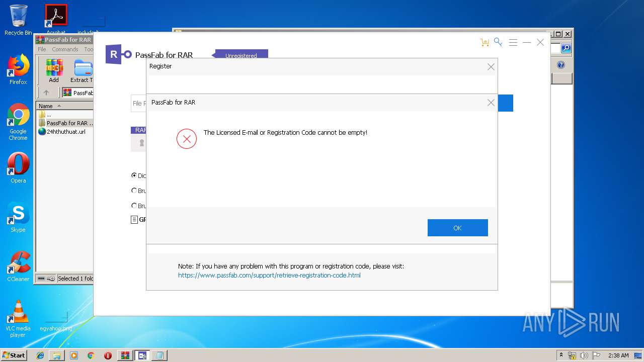Sort by the Name column header in WinRAR
Viewport: 644px width, 362px height.
click(x=64, y=106)
